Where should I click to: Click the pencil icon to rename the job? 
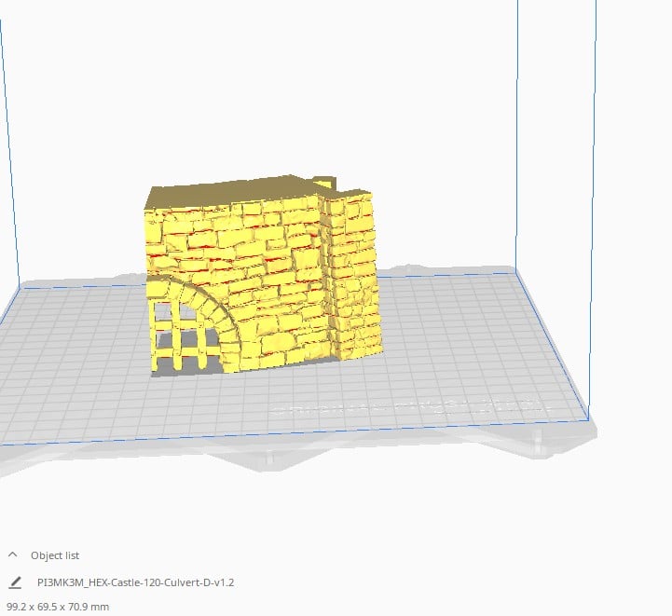click(x=15, y=582)
